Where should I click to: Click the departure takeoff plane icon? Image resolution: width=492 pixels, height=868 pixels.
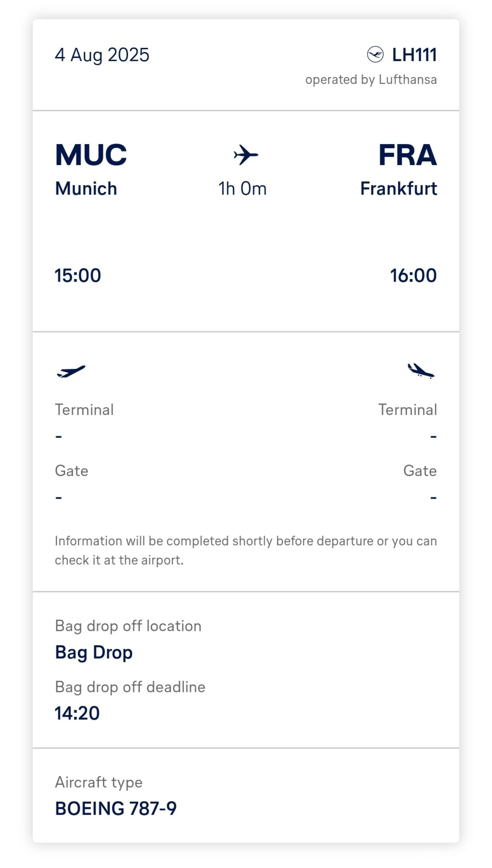[71, 371]
